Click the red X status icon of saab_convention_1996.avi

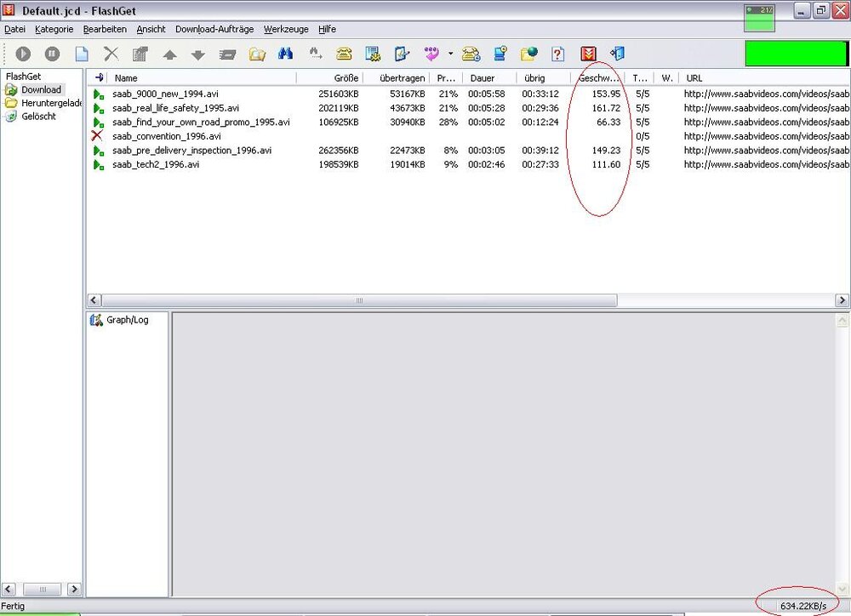[x=97, y=135]
